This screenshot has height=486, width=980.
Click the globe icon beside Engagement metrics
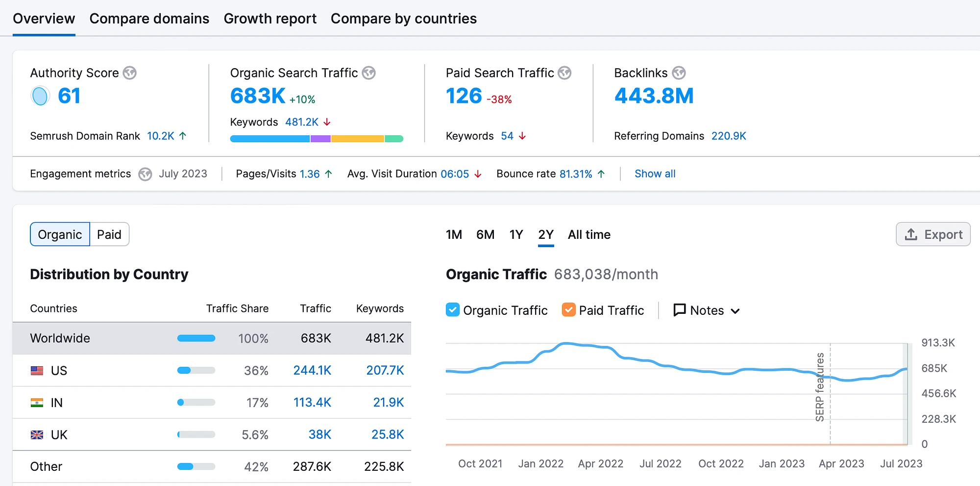(145, 174)
